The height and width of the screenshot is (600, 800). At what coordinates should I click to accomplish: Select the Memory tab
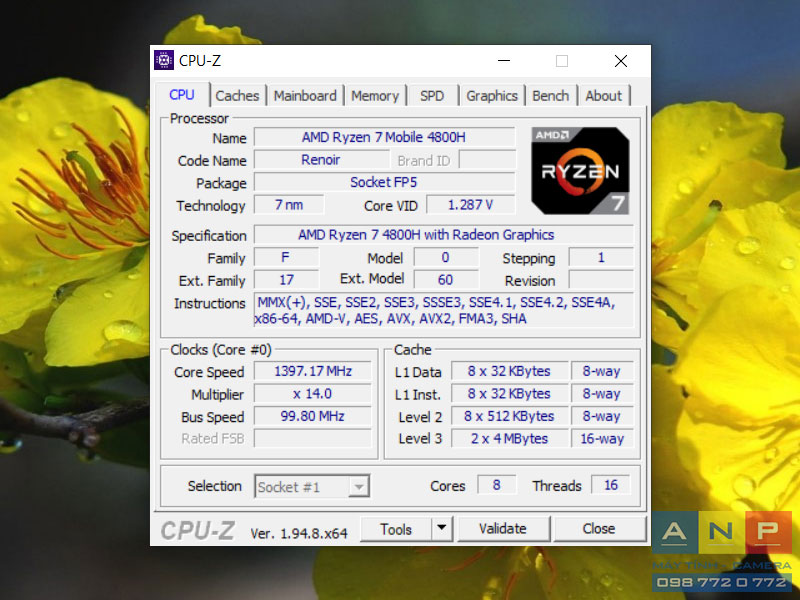[x=375, y=95]
